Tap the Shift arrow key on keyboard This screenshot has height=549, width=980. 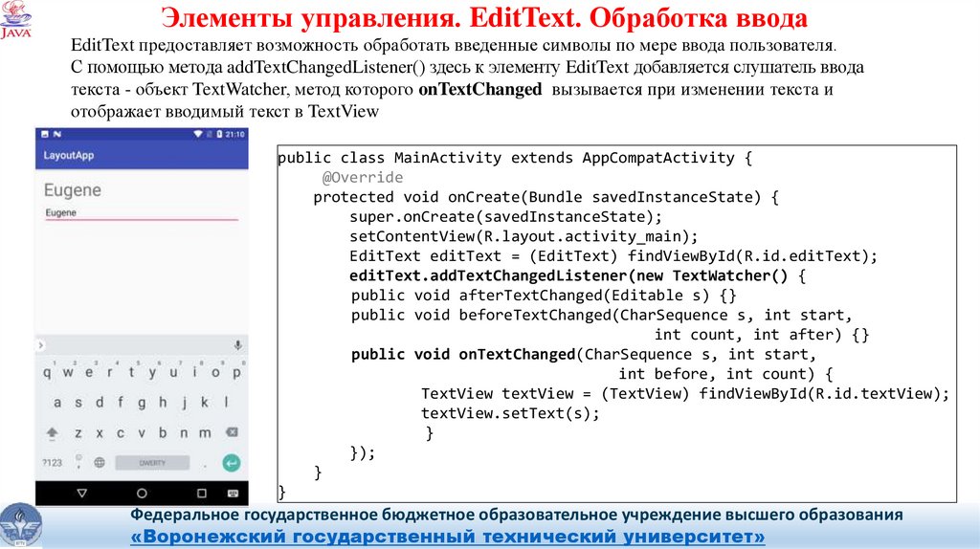[52, 432]
